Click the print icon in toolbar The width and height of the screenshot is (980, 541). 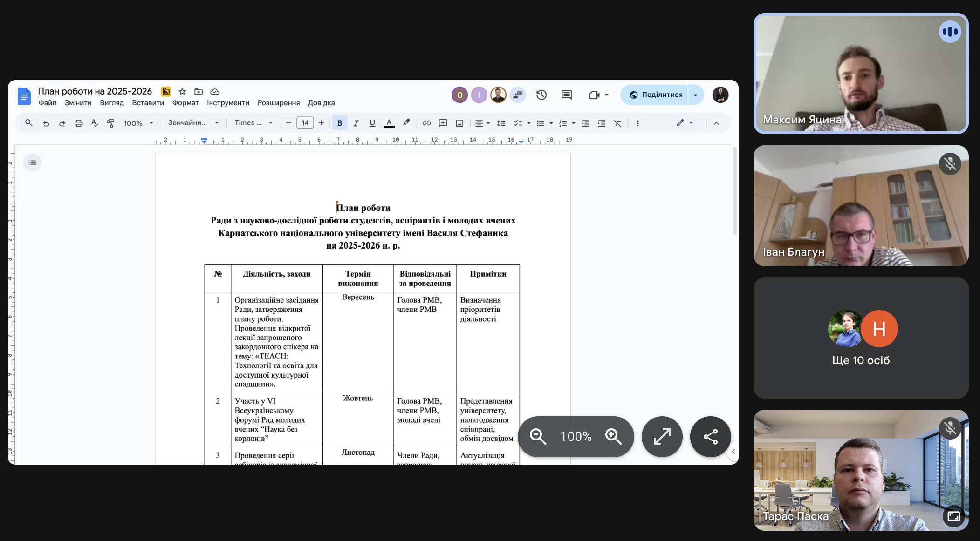[78, 123]
